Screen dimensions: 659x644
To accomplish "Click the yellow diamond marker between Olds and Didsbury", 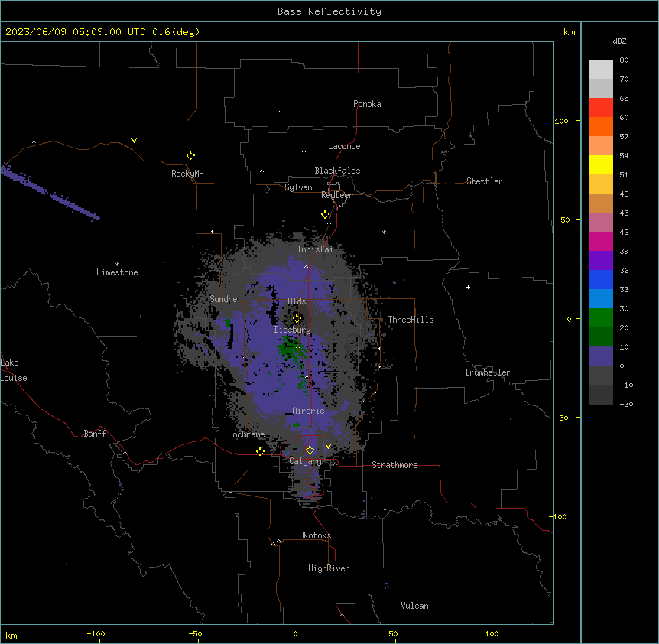I will coord(297,318).
